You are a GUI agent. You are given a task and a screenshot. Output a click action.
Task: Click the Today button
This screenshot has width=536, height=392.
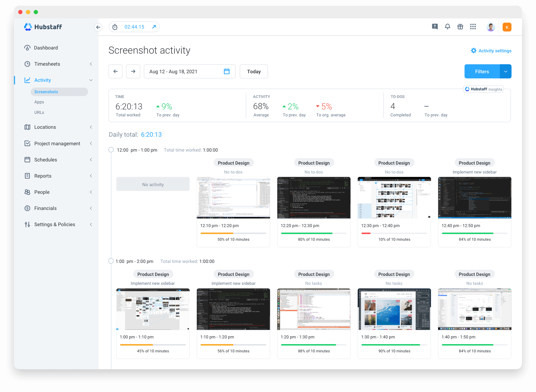[x=254, y=71]
